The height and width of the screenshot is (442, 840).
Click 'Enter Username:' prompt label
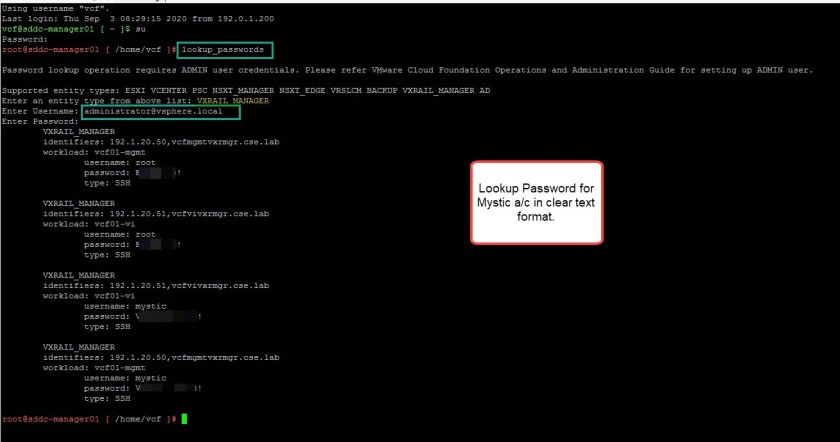[40, 111]
